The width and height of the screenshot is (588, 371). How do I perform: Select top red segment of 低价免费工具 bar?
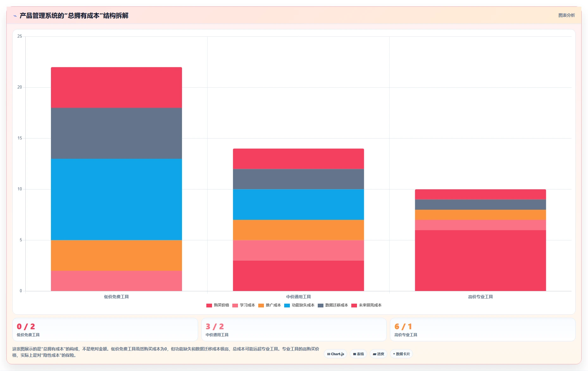coord(116,87)
